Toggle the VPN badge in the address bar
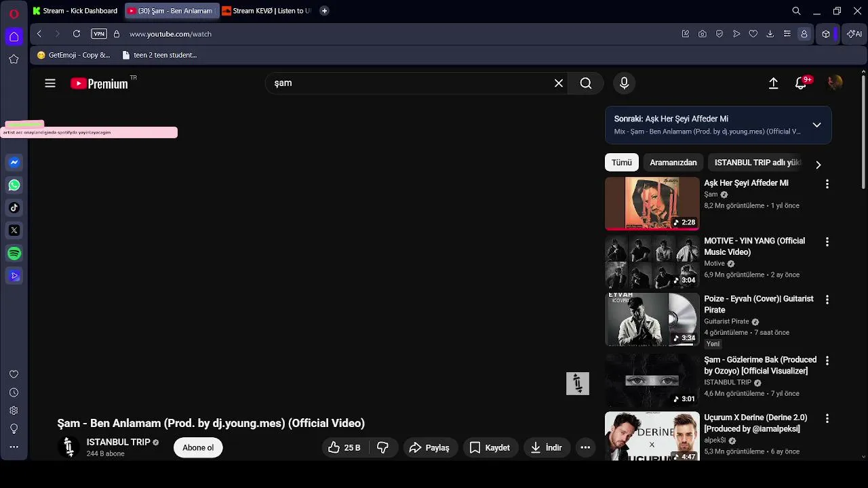Image resolution: width=868 pixels, height=488 pixels. point(99,34)
